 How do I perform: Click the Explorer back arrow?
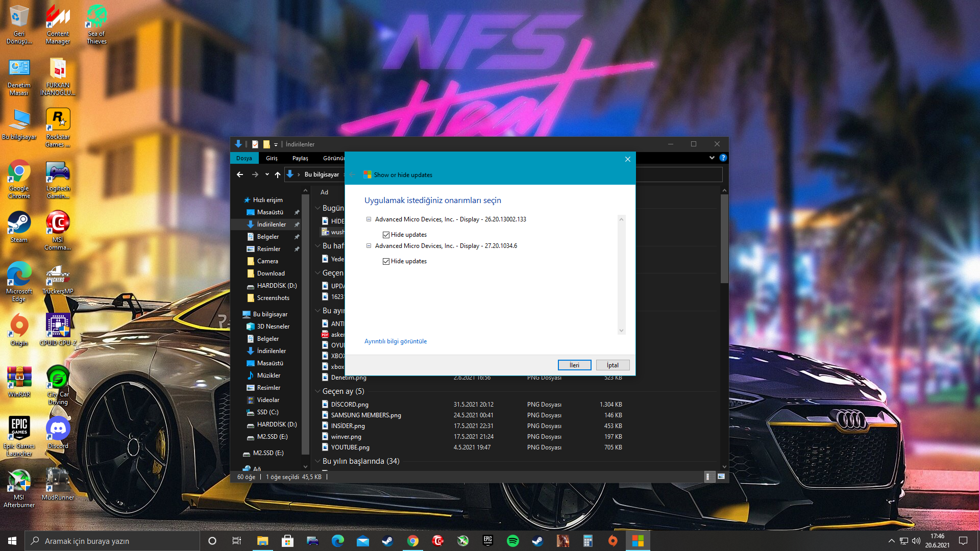click(x=240, y=174)
